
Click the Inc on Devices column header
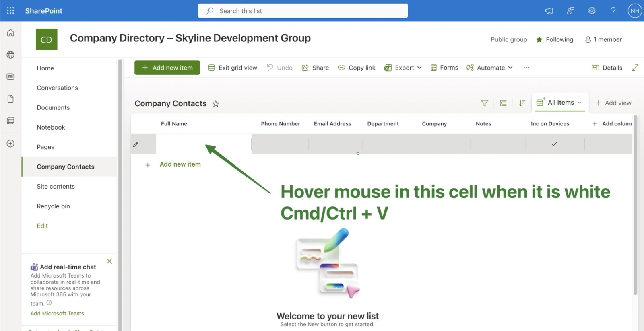coord(550,124)
